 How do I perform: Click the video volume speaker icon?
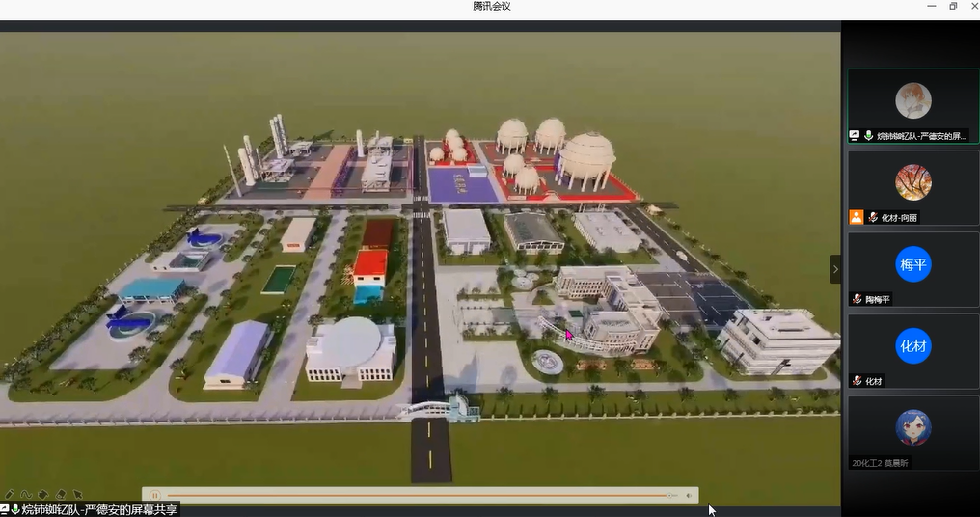click(x=689, y=495)
